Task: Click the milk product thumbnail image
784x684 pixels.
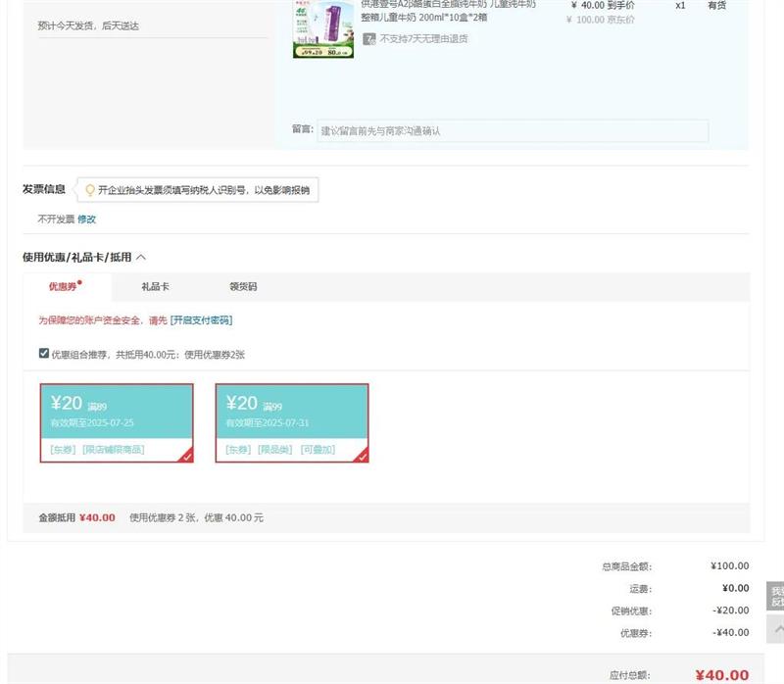Action: (322, 28)
